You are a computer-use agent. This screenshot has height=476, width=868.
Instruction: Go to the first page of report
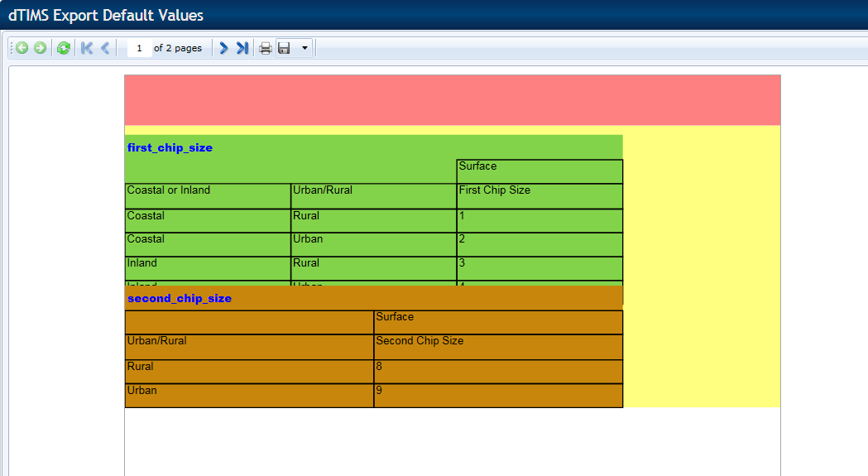[87, 48]
